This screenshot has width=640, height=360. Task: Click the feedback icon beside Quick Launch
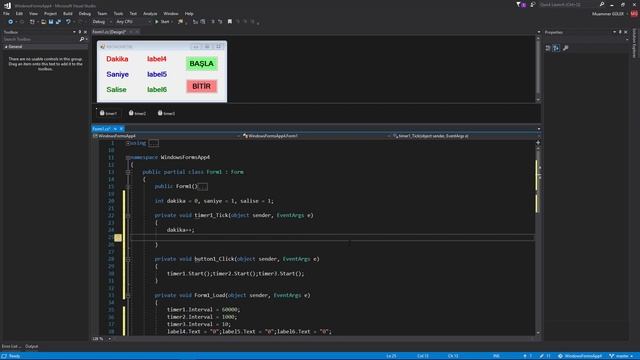533,4
